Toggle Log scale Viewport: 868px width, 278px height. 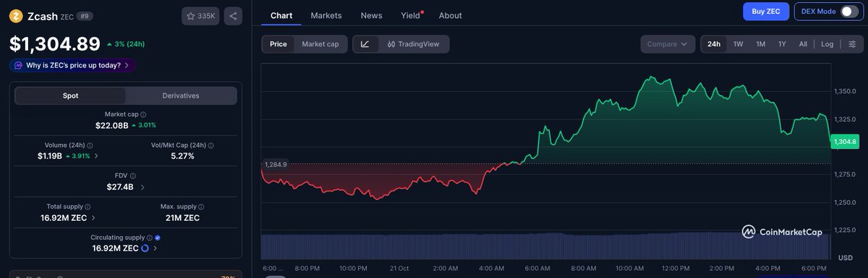pos(827,44)
